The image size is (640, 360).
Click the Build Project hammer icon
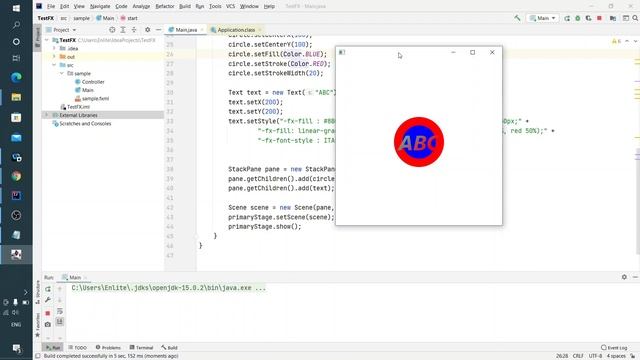click(x=517, y=18)
